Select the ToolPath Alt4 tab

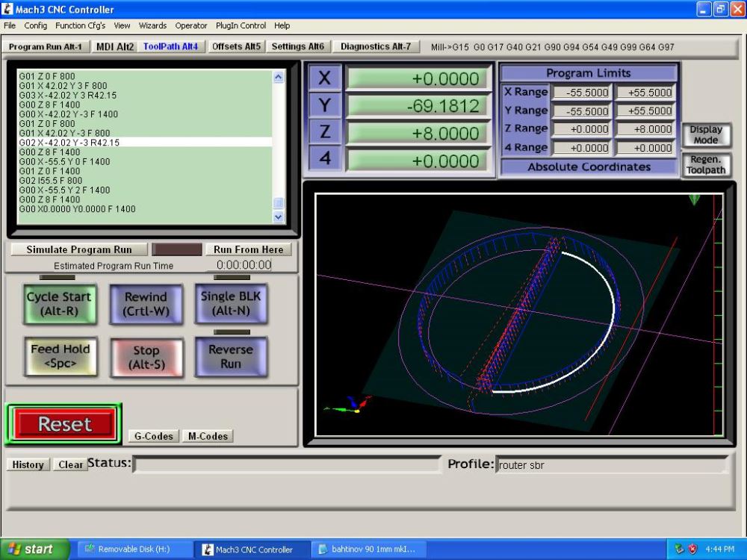(170, 46)
